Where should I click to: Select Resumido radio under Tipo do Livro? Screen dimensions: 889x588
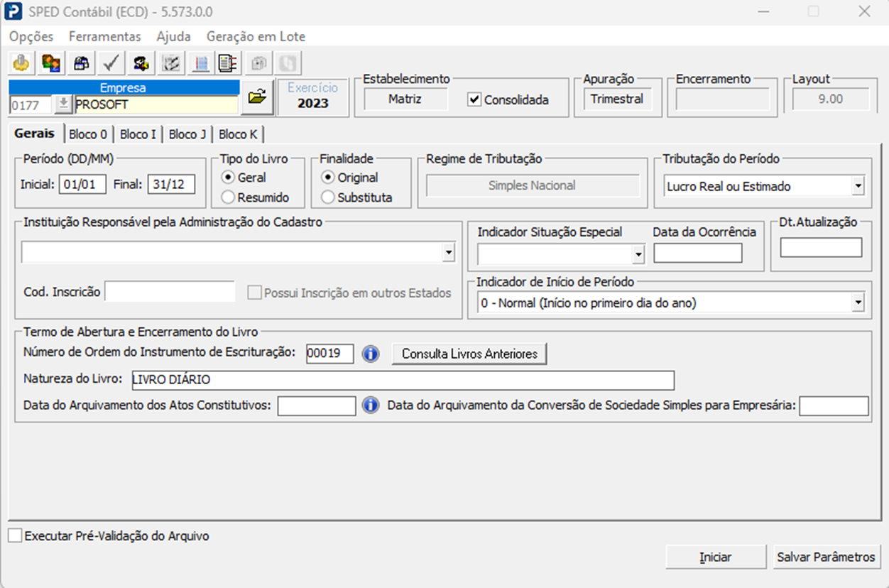pyautogui.click(x=229, y=197)
